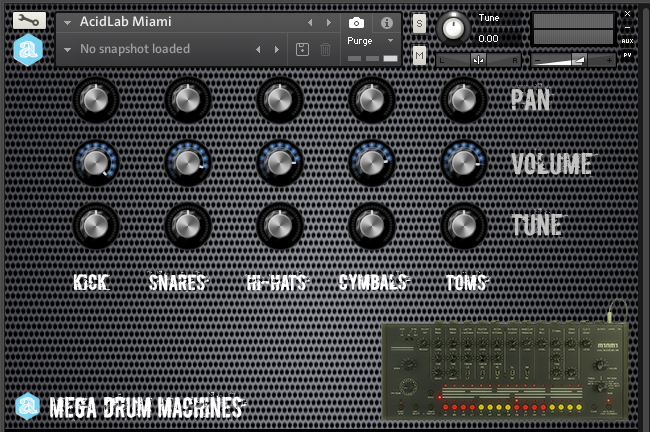The image size is (650, 432).
Task: Click the Cymbals pan knob
Action: point(372,100)
